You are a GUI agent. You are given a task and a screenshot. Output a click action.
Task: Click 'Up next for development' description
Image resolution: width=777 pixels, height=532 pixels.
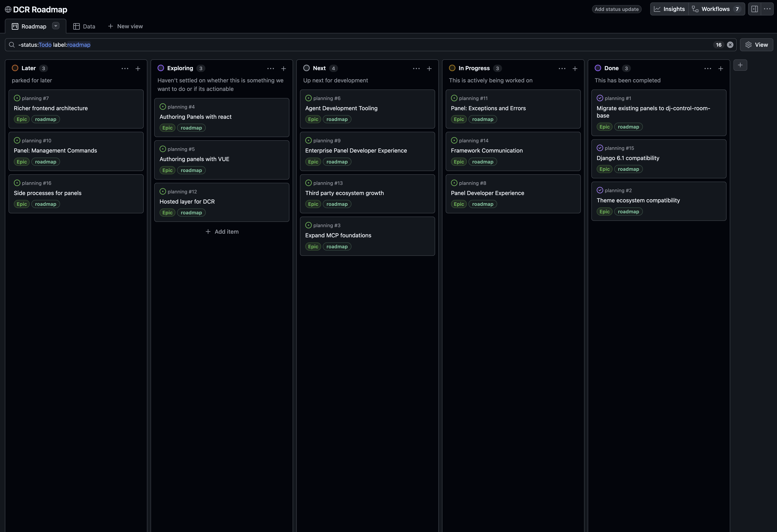coord(336,81)
